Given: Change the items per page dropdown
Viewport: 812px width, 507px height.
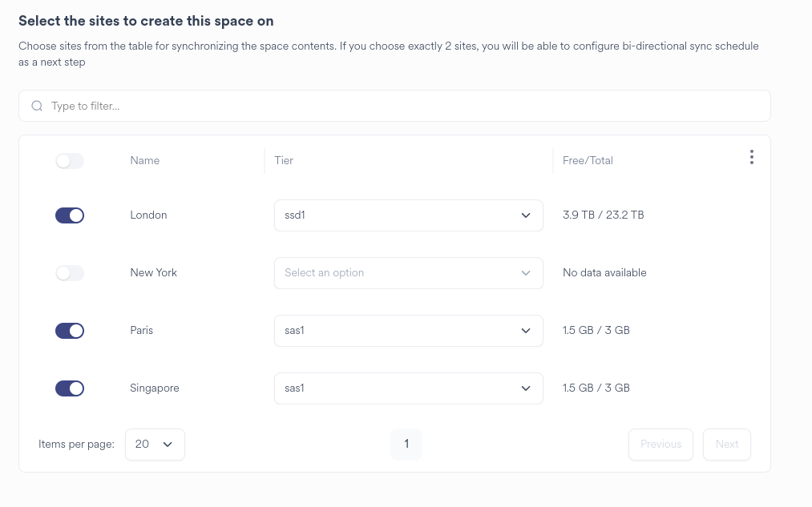Looking at the screenshot, I should pos(155,445).
